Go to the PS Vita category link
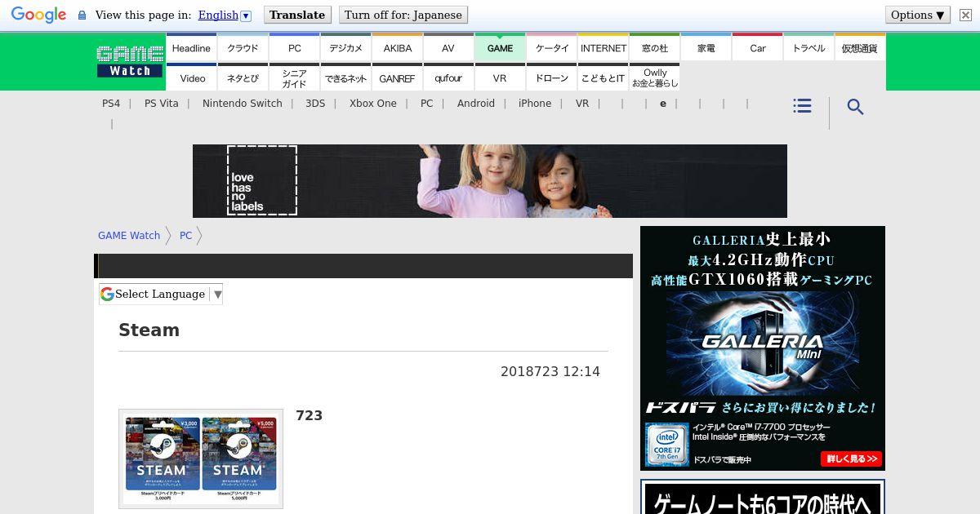 tap(162, 104)
